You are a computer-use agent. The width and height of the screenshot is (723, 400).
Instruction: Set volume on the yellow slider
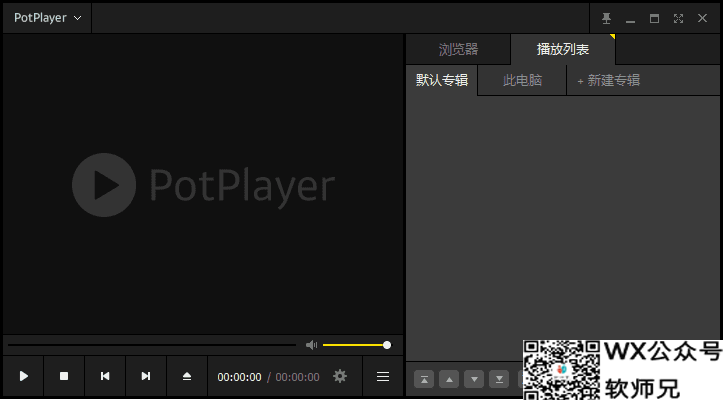coord(357,345)
